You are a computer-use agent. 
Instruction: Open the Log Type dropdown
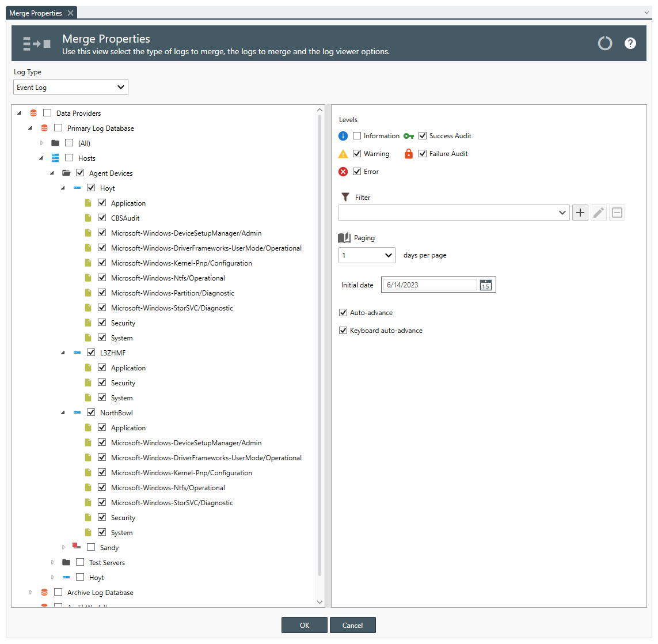click(71, 88)
